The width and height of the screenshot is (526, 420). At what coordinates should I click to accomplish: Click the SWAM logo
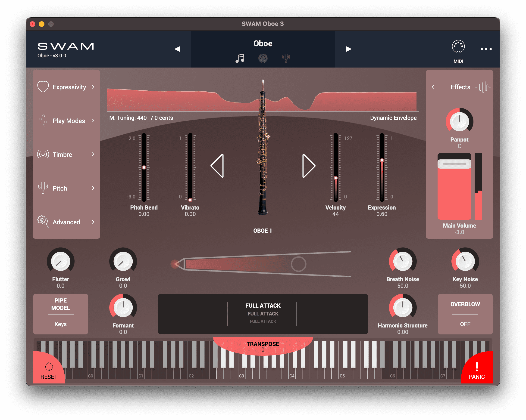[x=66, y=46]
